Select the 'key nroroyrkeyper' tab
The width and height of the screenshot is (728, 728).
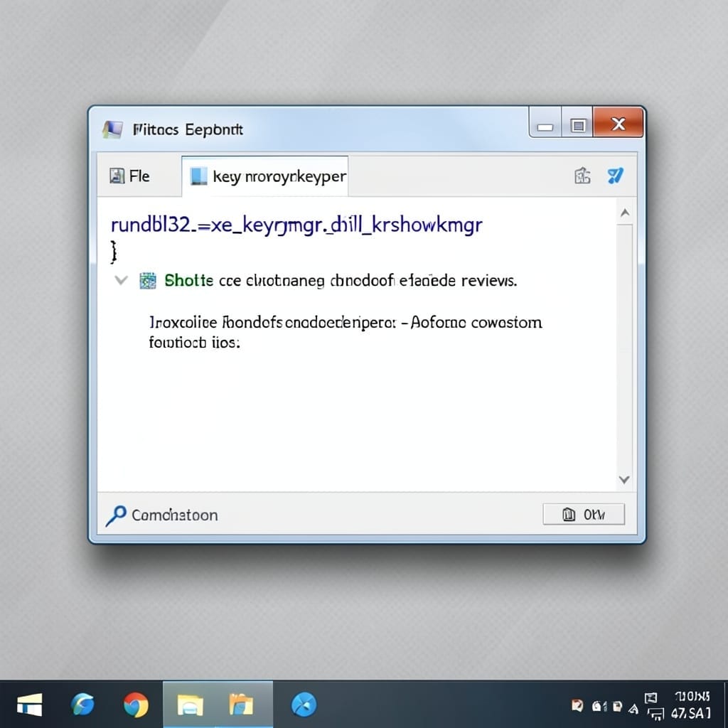265,176
